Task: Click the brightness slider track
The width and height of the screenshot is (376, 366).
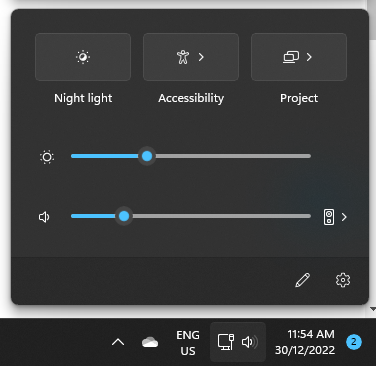Action: click(x=191, y=156)
